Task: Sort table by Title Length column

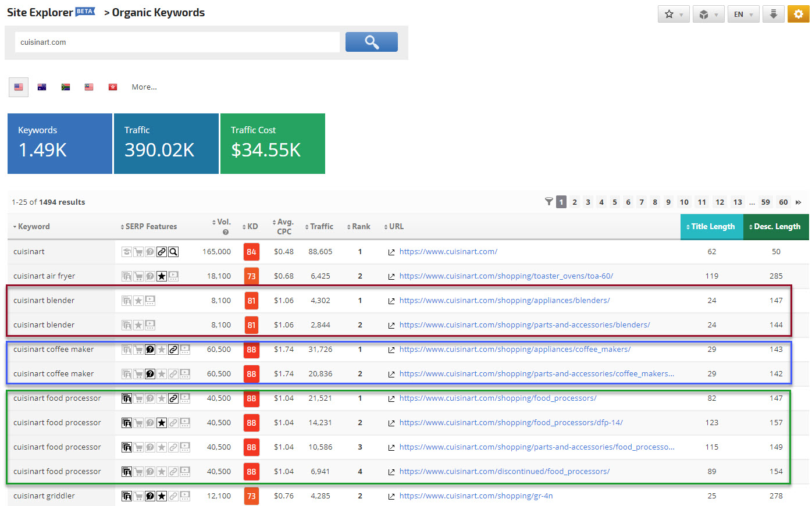Action: (711, 227)
